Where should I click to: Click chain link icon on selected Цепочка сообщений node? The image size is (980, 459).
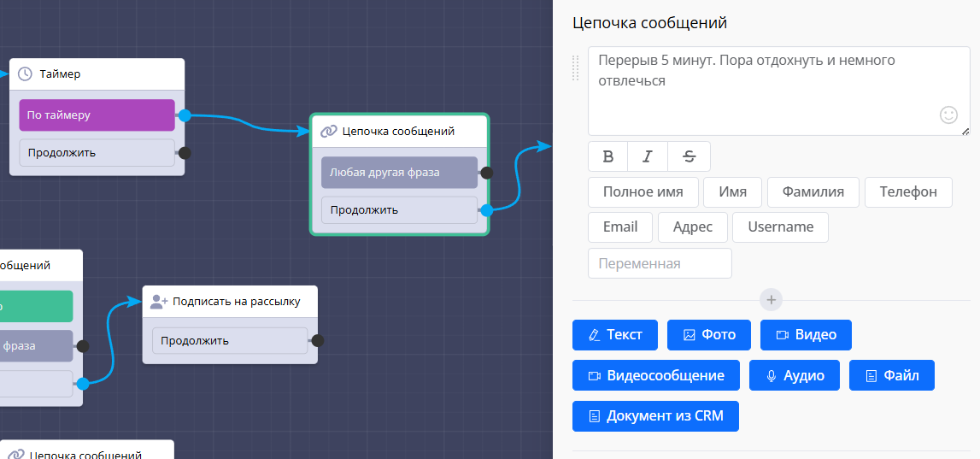(x=328, y=132)
